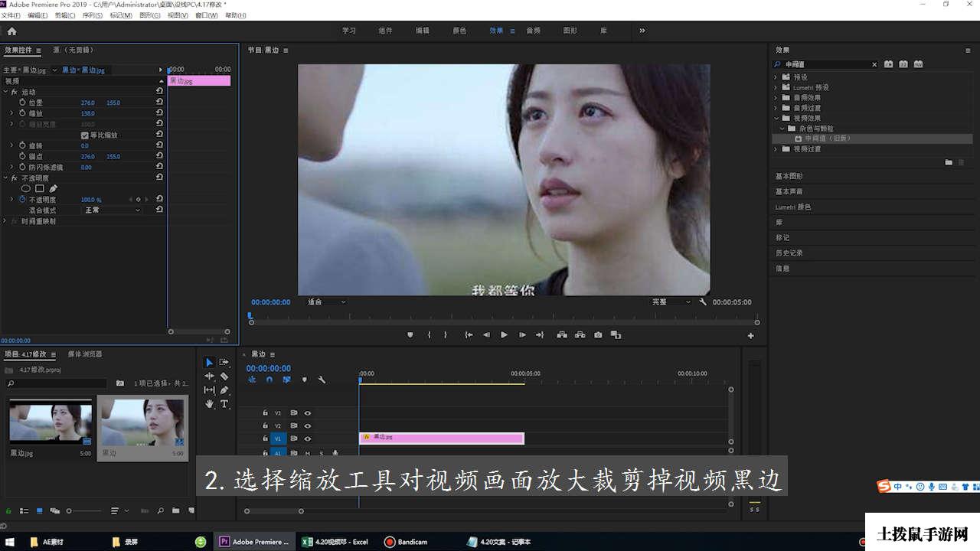Toggle 等比缩放 uniform scale checkbox
The height and width of the screenshot is (551, 980).
85,135
